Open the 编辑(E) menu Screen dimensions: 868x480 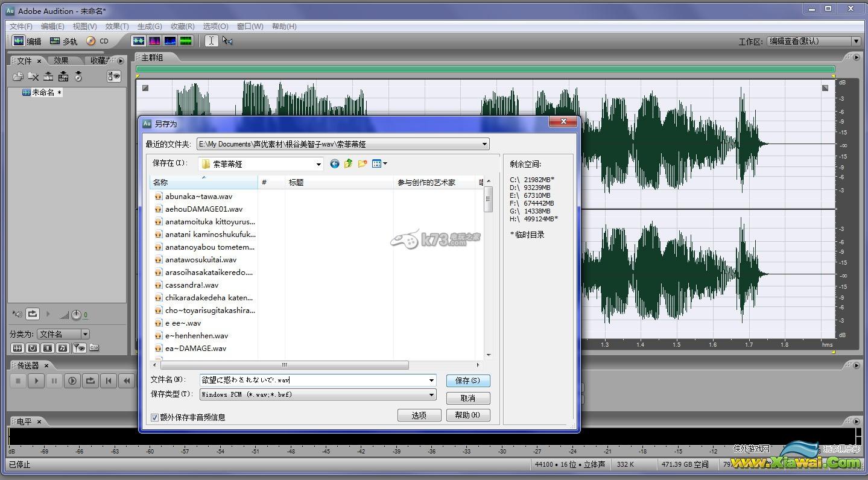coord(52,27)
